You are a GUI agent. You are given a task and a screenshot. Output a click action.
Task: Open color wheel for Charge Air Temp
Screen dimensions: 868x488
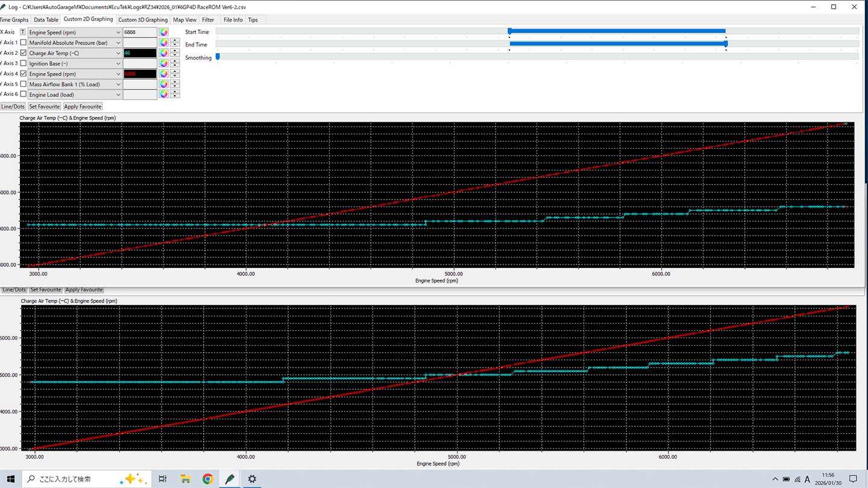(x=163, y=53)
